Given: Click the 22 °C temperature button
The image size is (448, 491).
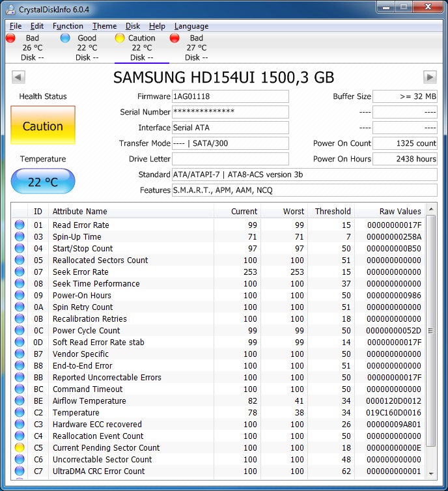Looking at the screenshot, I should pyautogui.click(x=43, y=181).
